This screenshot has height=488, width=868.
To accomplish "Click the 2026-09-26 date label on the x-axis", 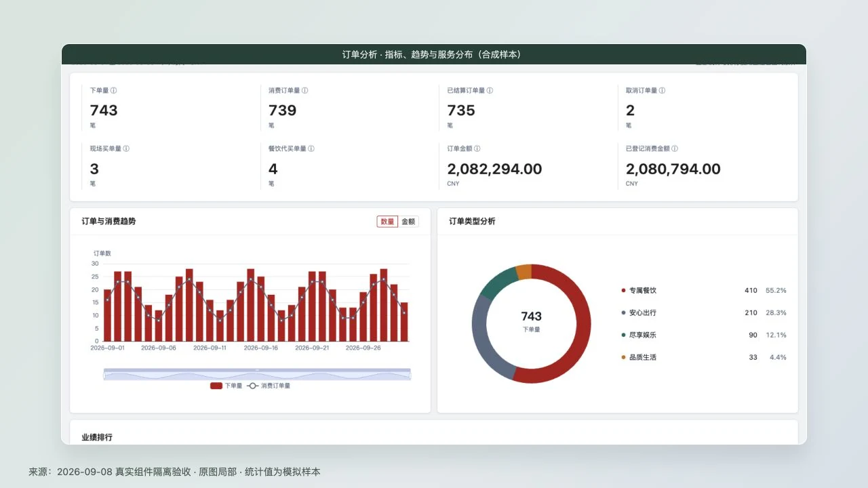I will click(x=363, y=348).
